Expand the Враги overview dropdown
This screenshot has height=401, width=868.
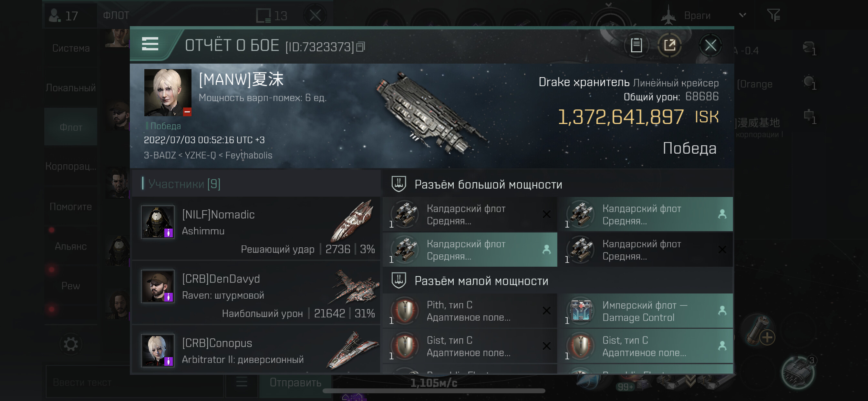tap(743, 15)
